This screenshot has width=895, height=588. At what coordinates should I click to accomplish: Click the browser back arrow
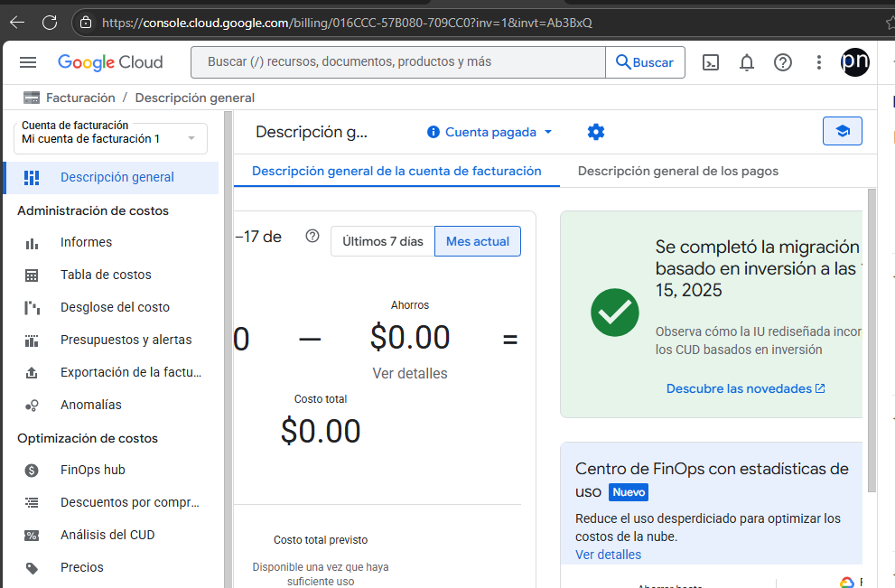pos(18,23)
